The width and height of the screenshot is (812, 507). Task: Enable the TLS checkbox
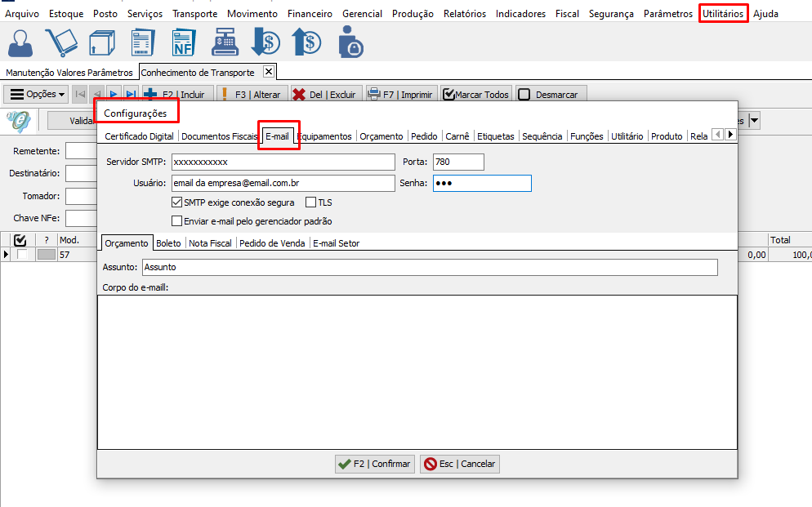click(310, 202)
